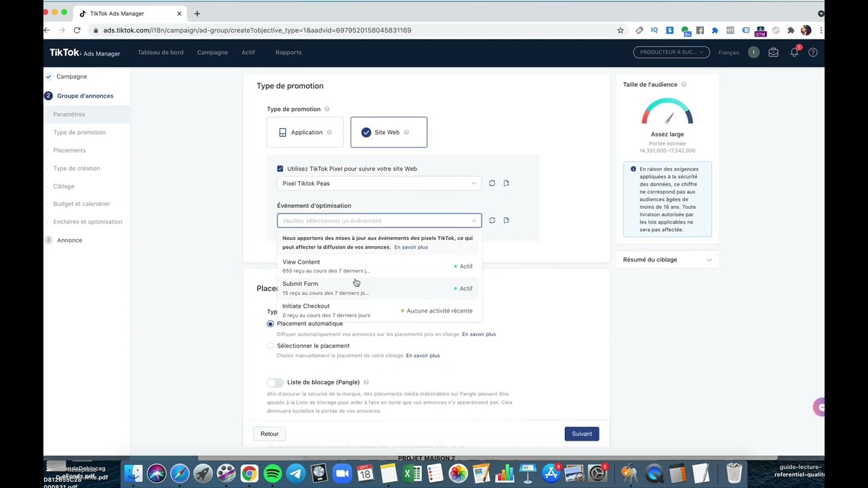Reload the page in Chrome
This screenshot has height=488, width=868.
[x=77, y=30]
